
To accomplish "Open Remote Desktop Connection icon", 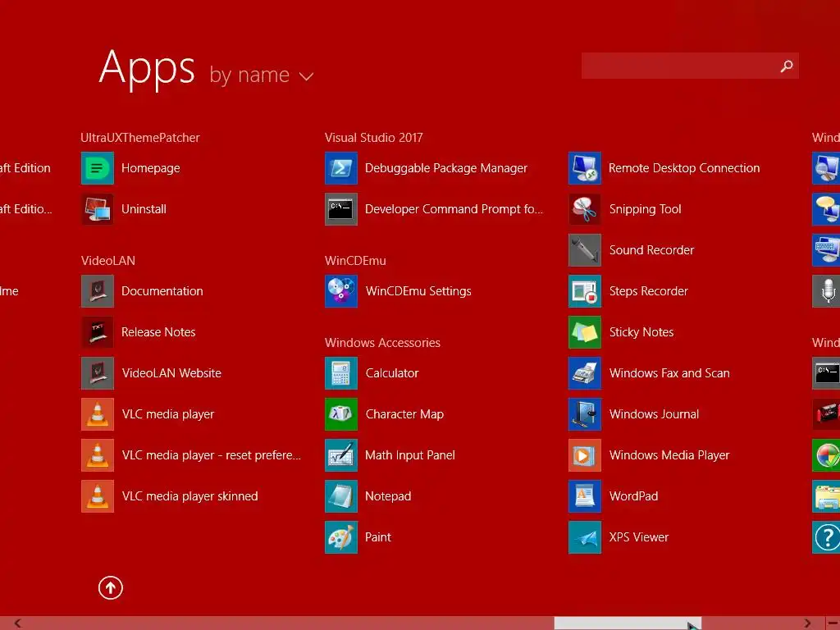I will coord(585,168).
